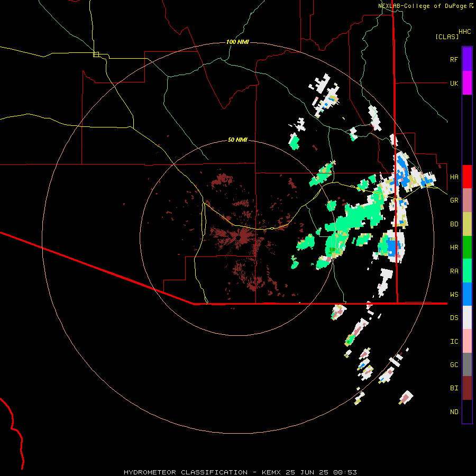Click the 'HA' legend label
This screenshot has width=476, height=476.
coord(454,177)
